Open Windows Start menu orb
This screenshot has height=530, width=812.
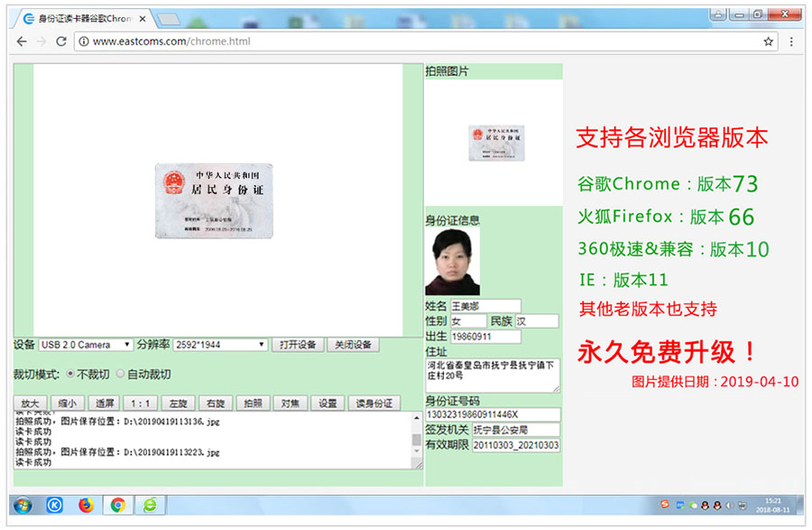pos(23,505)
